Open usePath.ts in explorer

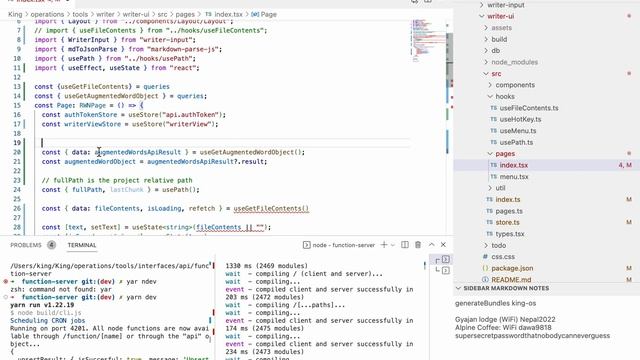[x=516, y=142]
